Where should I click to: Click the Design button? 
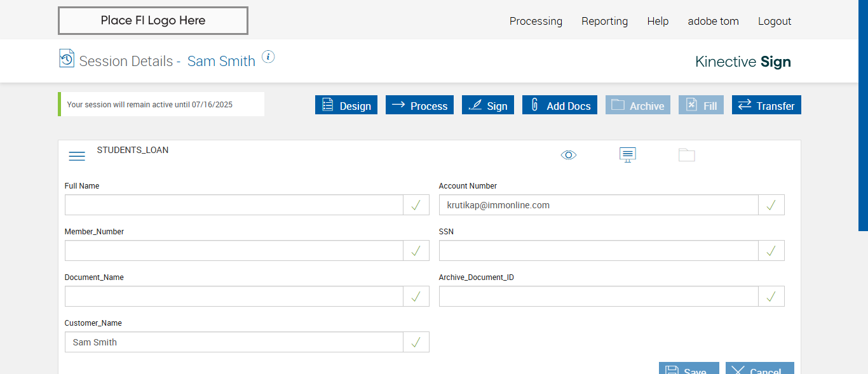346,105
